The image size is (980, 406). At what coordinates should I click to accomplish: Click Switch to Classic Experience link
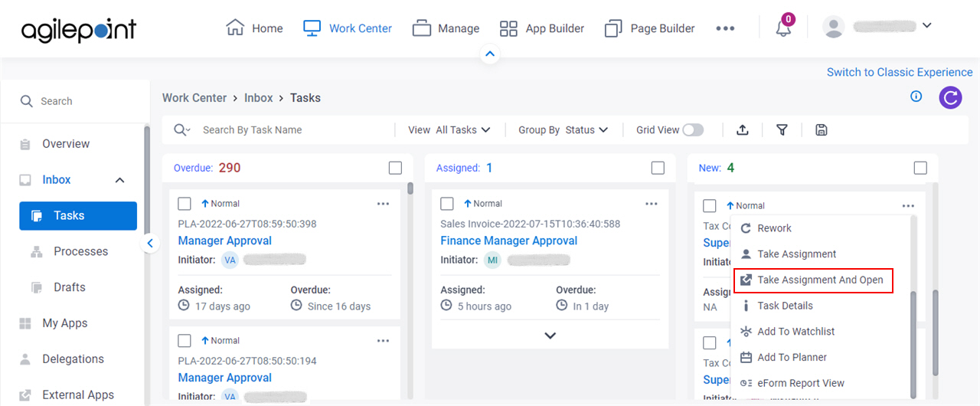coord(900,72)
